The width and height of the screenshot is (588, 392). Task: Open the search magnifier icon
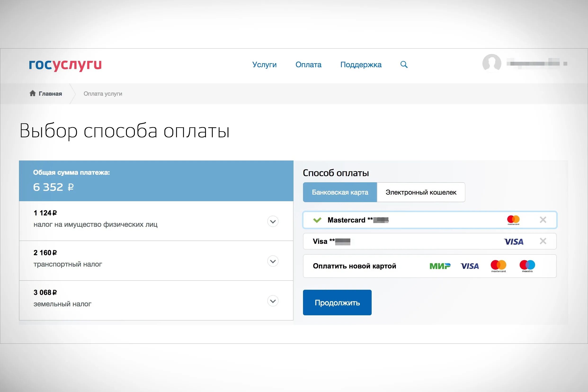tap(404, 64)
